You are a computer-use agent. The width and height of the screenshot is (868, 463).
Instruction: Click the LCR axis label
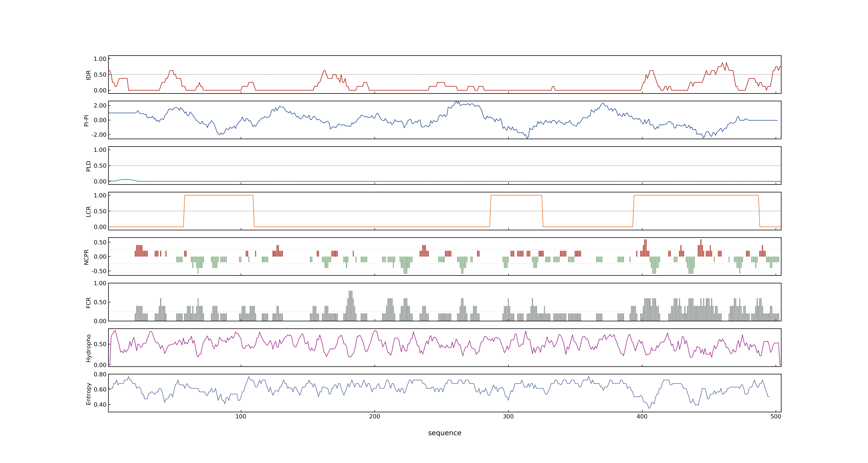pyautogui.click(x=88, y=211)
